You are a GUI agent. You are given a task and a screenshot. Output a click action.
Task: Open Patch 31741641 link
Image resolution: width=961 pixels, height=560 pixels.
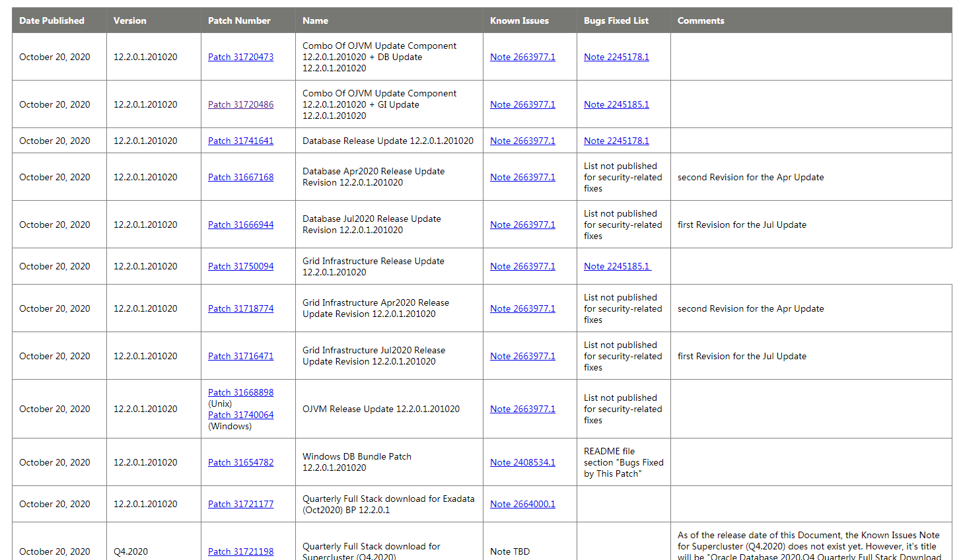click(240, 141)
